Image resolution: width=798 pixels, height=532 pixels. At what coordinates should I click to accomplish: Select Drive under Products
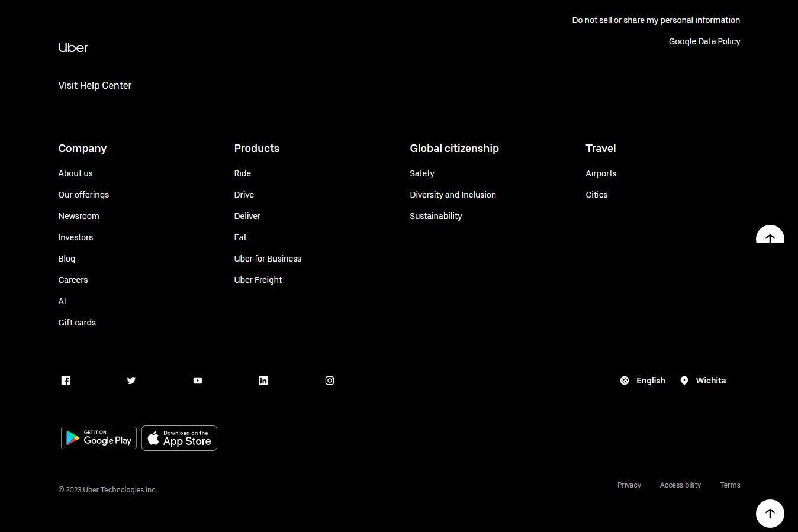244,195
